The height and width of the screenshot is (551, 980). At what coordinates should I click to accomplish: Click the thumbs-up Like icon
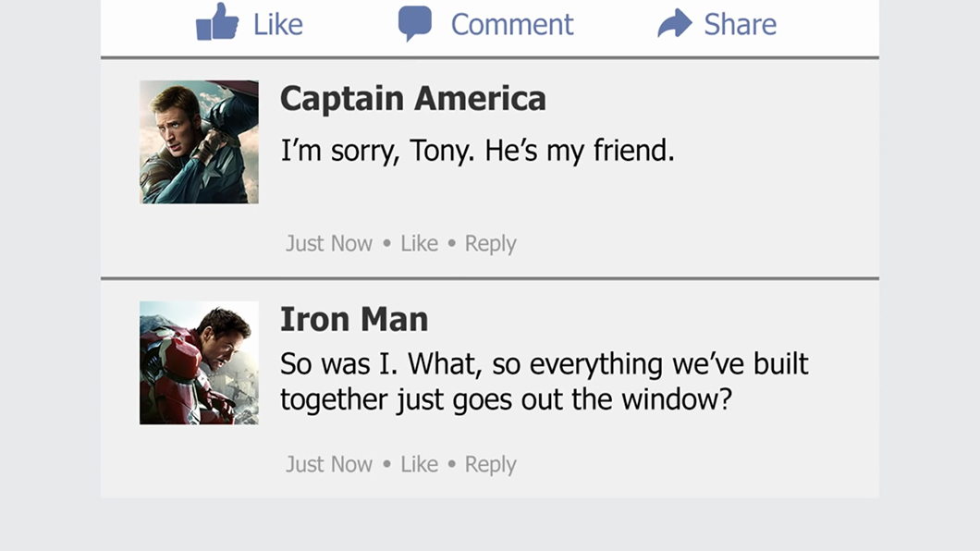click(217, 23)
